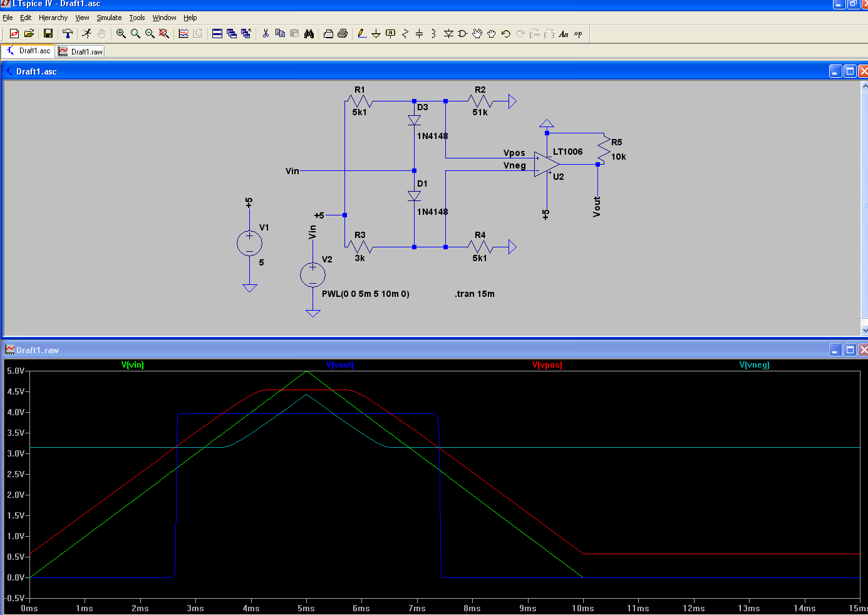Open the File menu
This screenshot has height=615, width=868.
(8, 18)
